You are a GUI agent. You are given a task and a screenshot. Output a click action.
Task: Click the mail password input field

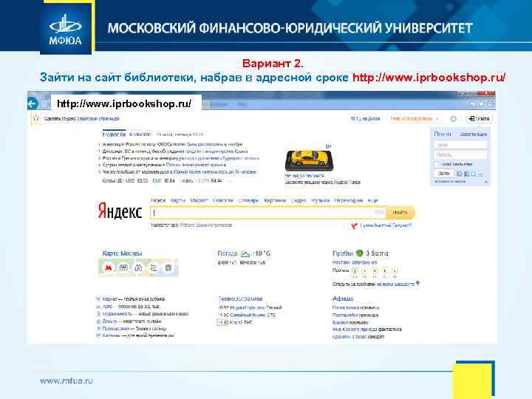(460, 154)
